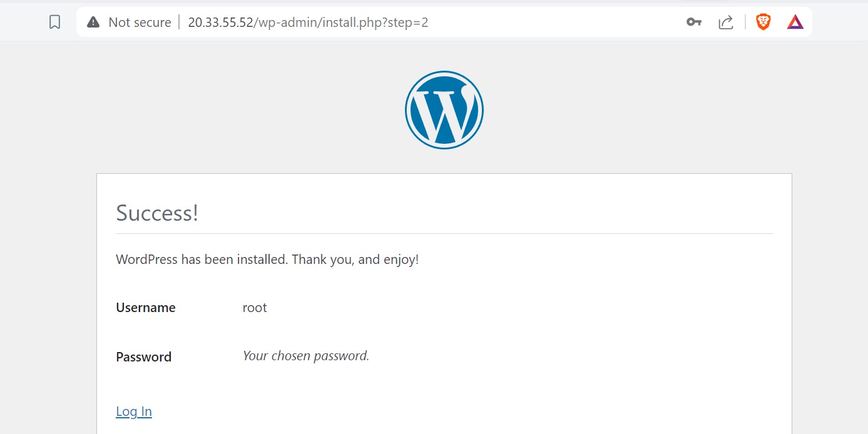Click the Password label
Image resolution: width=868 pixels, height=434 pixels.
pyautogui.click(x=144, y=357)
